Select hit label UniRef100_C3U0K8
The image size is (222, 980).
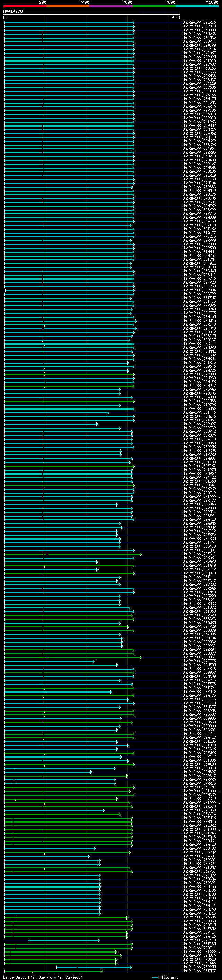click(199, 34)
